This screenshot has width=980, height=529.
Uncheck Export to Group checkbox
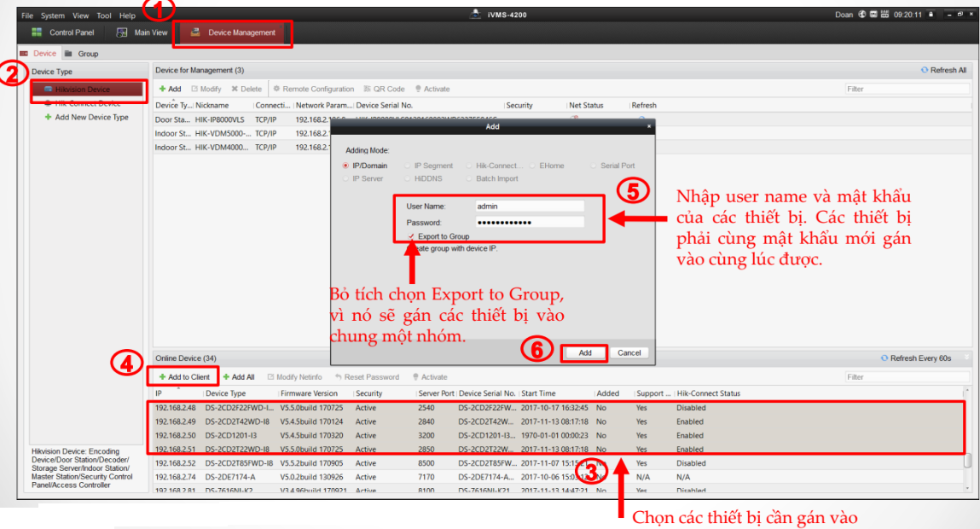pyautogui.click(x=413, y=236)
